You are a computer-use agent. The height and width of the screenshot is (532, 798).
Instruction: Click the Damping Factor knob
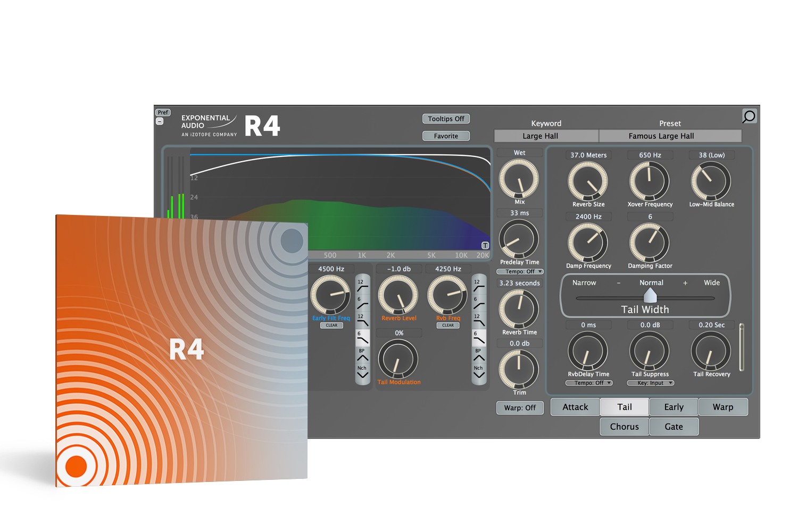click(x=650, y=243)
